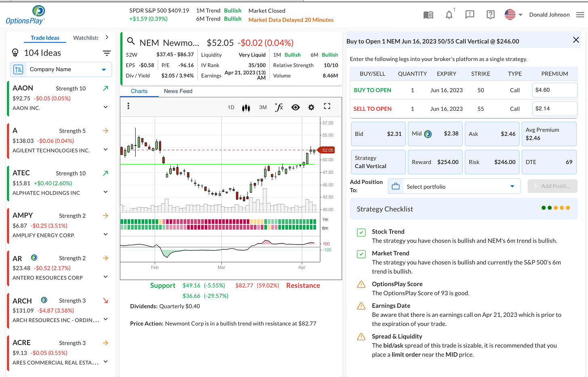
Task: Open the book guide icon in header
Action: (428, 15)
